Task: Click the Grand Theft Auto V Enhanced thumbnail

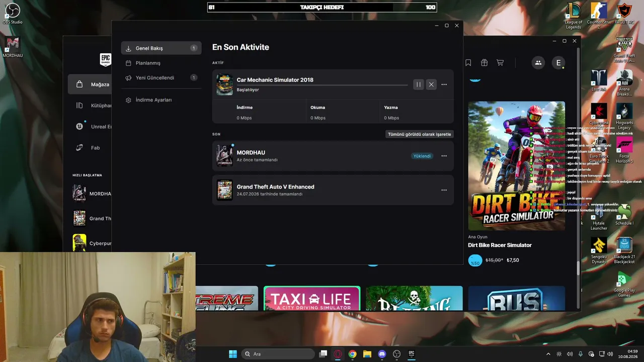Action: point(224,190)
